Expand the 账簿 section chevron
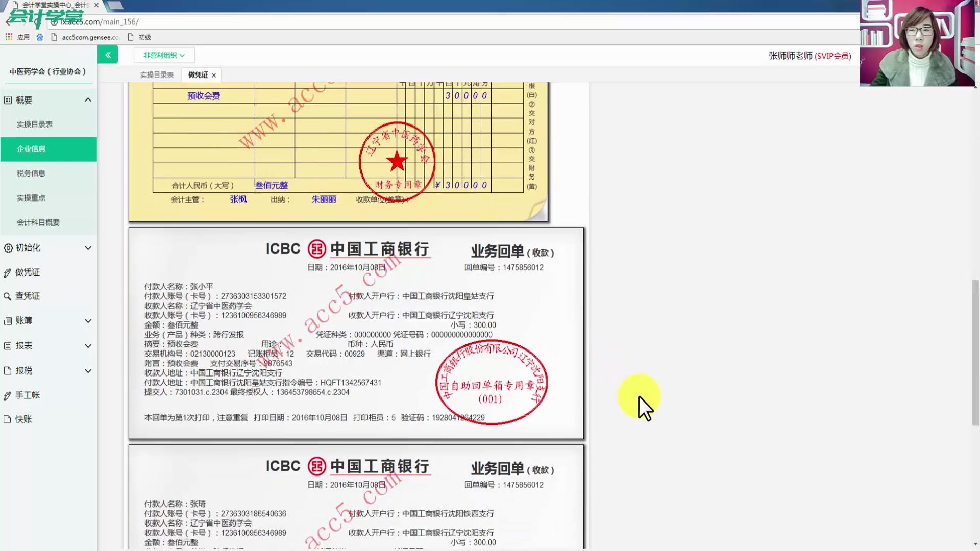 pos(88,321)
